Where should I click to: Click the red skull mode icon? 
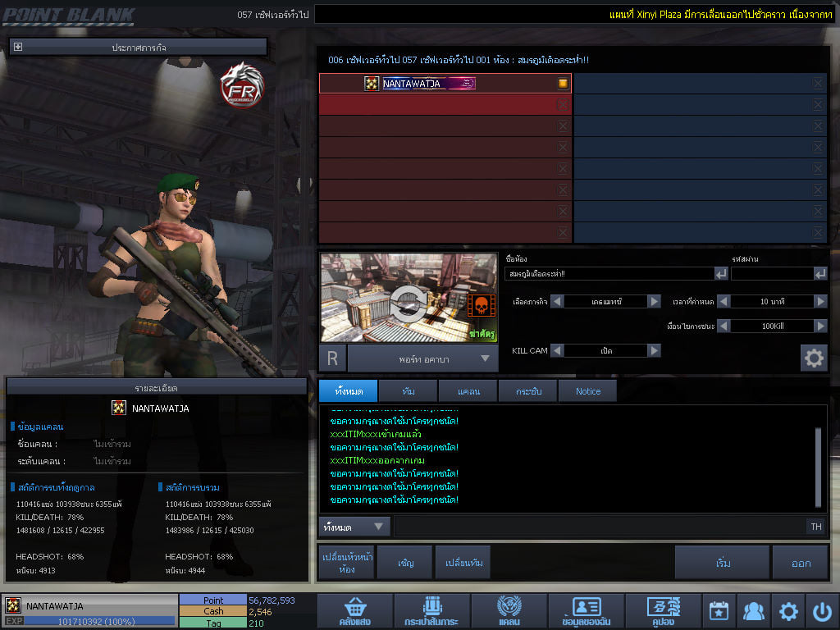[x=481, y=306]
